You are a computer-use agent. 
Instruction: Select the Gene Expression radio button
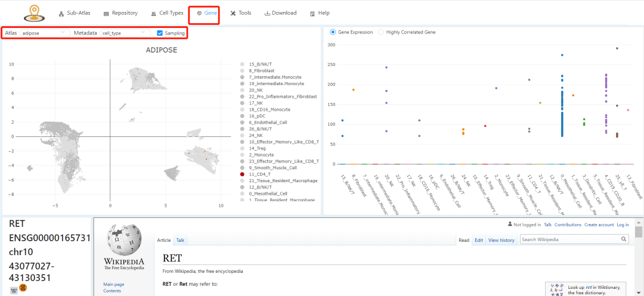pos(333,32)
